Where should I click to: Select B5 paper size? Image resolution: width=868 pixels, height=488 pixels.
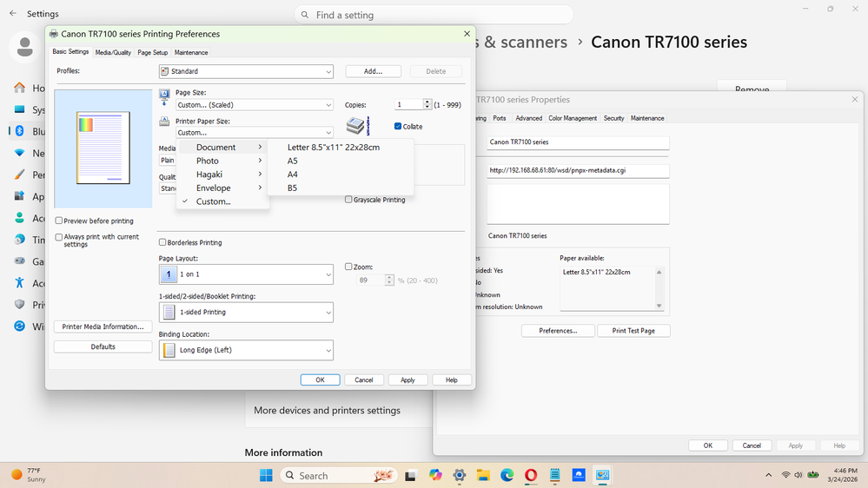coord(341,188)
